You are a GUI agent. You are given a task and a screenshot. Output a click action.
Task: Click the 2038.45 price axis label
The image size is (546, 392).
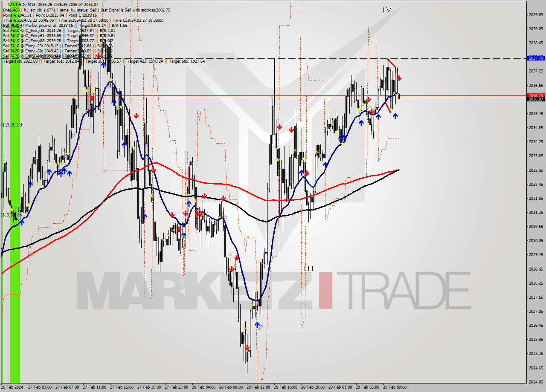[x=536, y=43]
